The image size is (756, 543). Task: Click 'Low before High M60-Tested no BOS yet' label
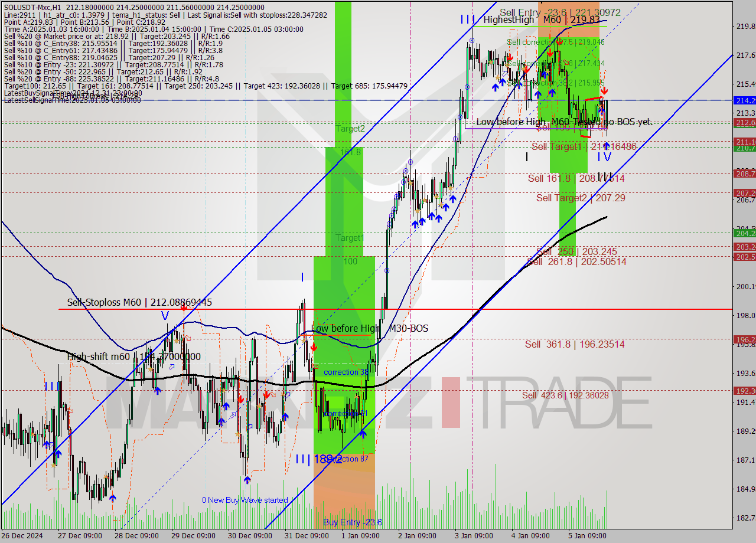564,122
